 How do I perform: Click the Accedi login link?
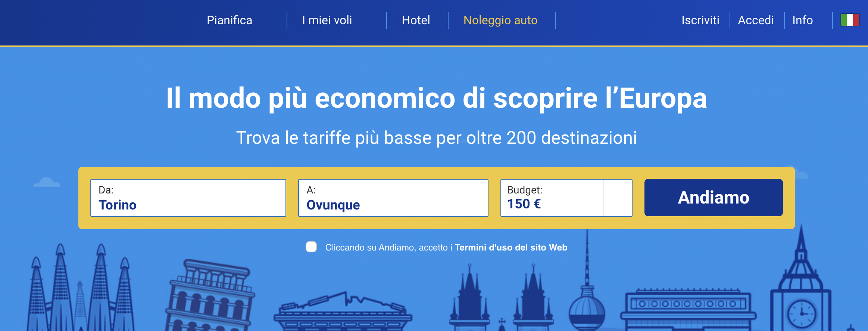pos(756,20)
